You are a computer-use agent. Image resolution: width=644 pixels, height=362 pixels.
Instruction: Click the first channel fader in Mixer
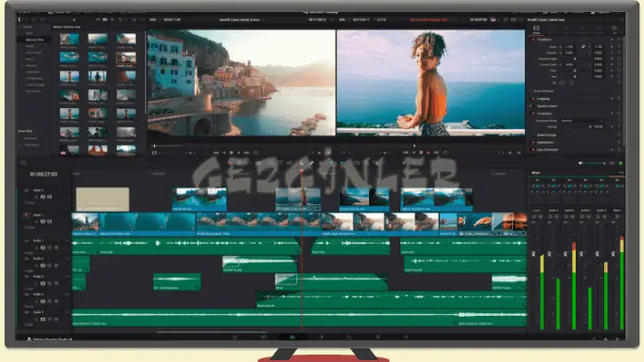point(533,254)
